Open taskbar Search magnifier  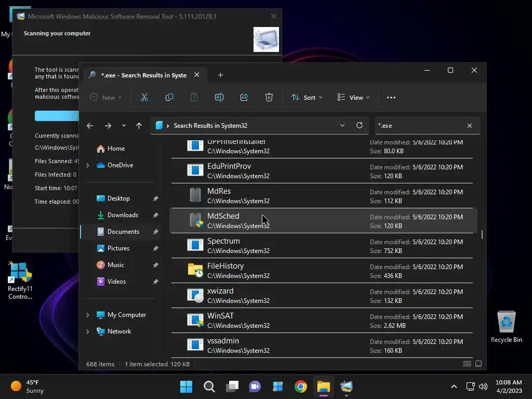[x=209, y=387]
